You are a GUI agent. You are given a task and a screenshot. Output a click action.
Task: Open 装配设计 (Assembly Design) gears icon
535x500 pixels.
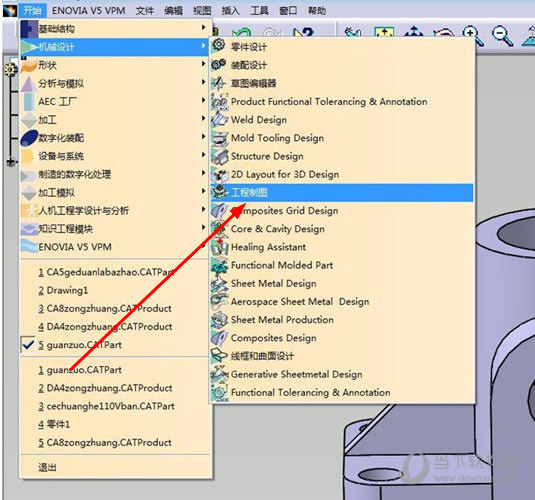point(219,64)
